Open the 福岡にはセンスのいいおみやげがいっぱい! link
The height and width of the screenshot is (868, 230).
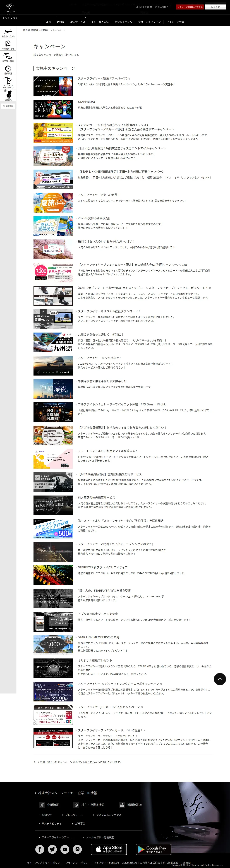tap(106, 241)
